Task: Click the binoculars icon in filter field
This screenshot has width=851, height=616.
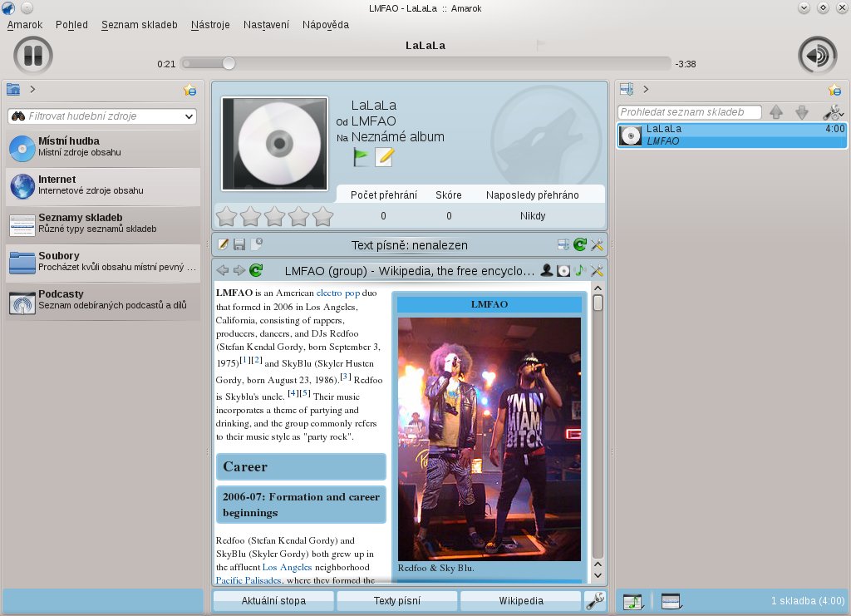Action: click(x=18, y=116)
